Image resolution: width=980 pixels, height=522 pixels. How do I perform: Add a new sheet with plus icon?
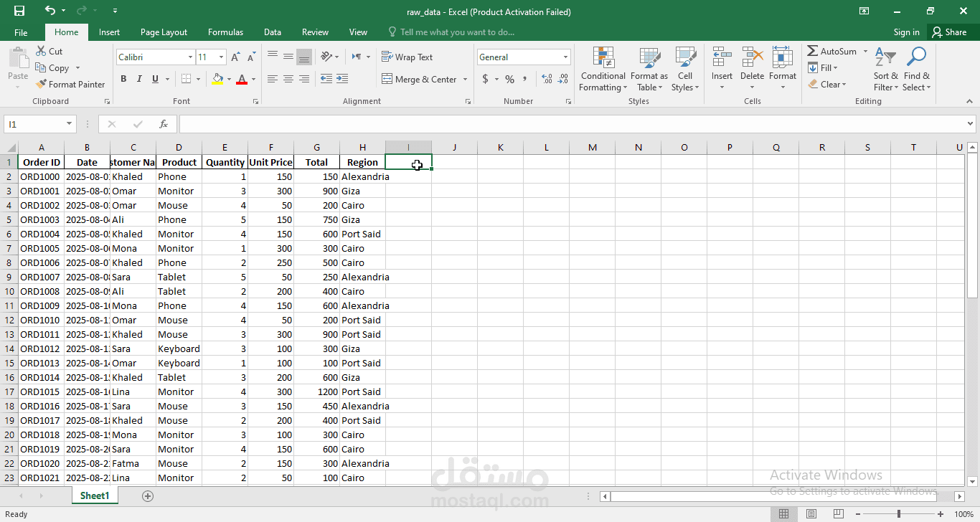pos(148,496)
